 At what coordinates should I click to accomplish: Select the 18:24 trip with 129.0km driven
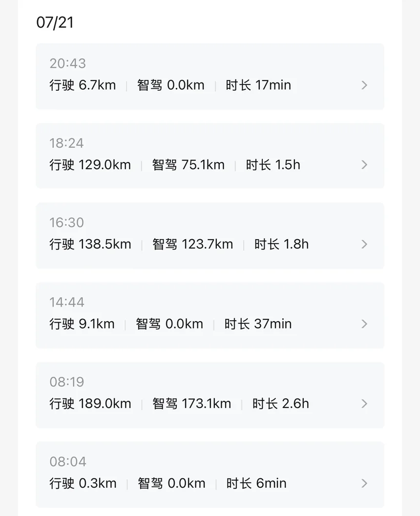tap(210, 156)
